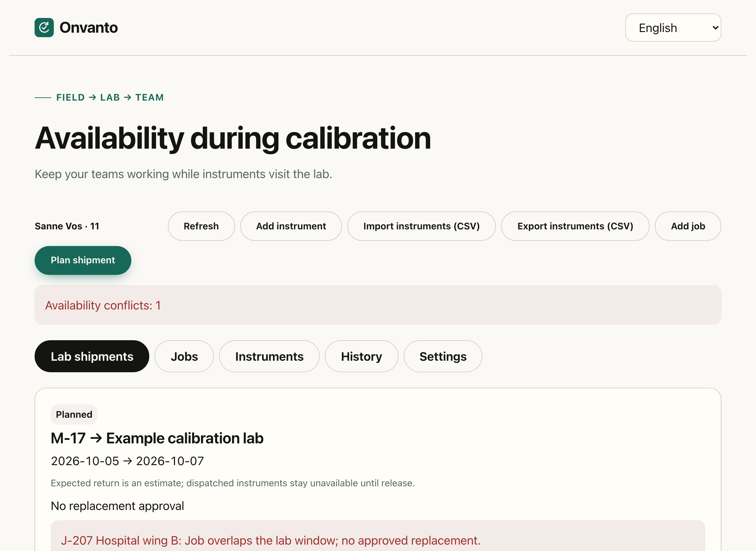
Task: Click the J-207 Hospital wing B conflict message
Action: point(270,540)
